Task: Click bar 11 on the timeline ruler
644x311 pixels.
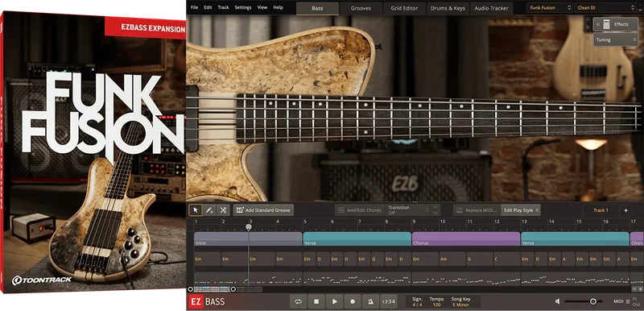Action: coord(469,222)
